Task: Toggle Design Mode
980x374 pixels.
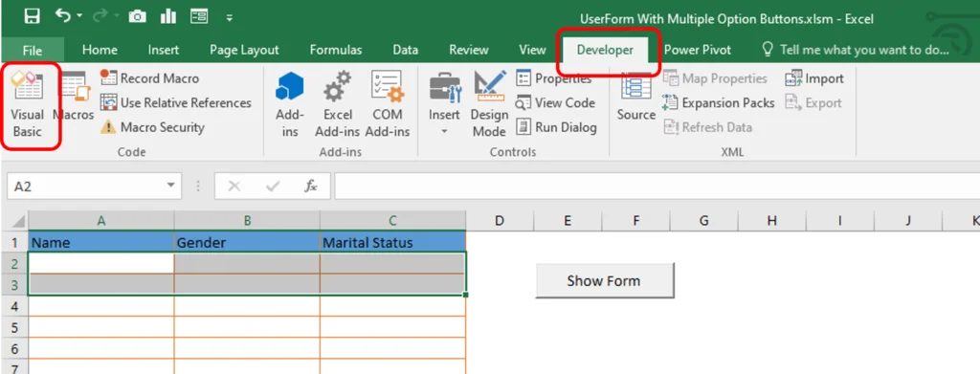Action: (x=489, y=104)
